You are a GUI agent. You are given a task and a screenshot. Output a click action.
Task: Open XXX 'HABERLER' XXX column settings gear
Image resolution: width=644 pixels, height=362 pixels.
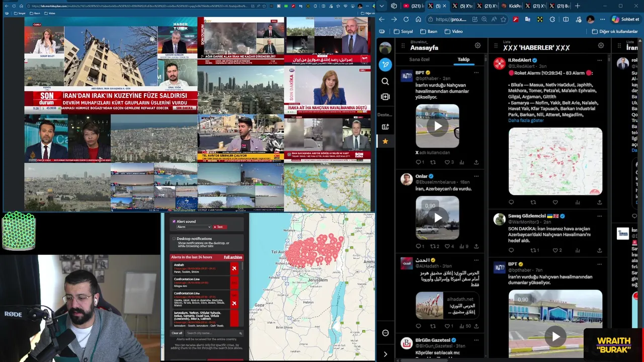point(601,45)
